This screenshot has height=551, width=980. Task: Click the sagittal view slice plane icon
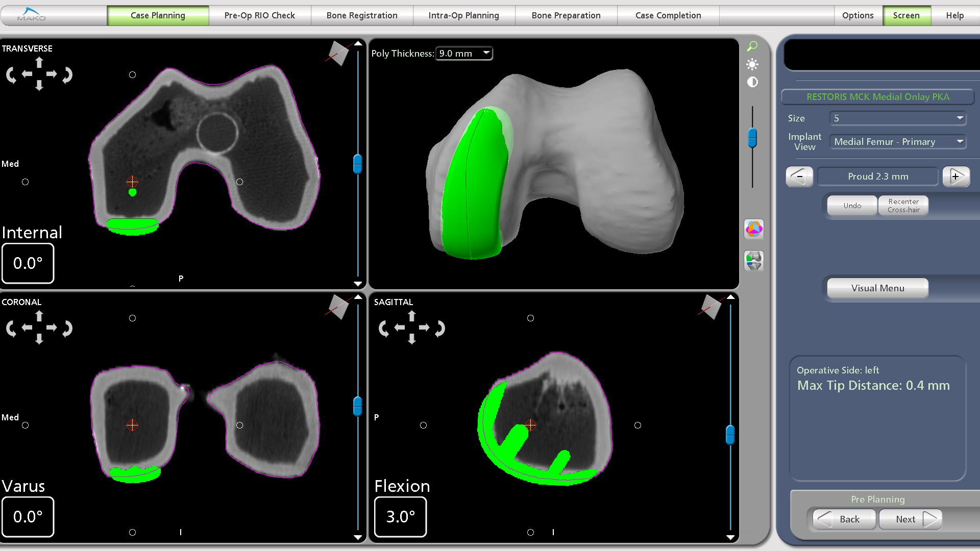[710, 307]
